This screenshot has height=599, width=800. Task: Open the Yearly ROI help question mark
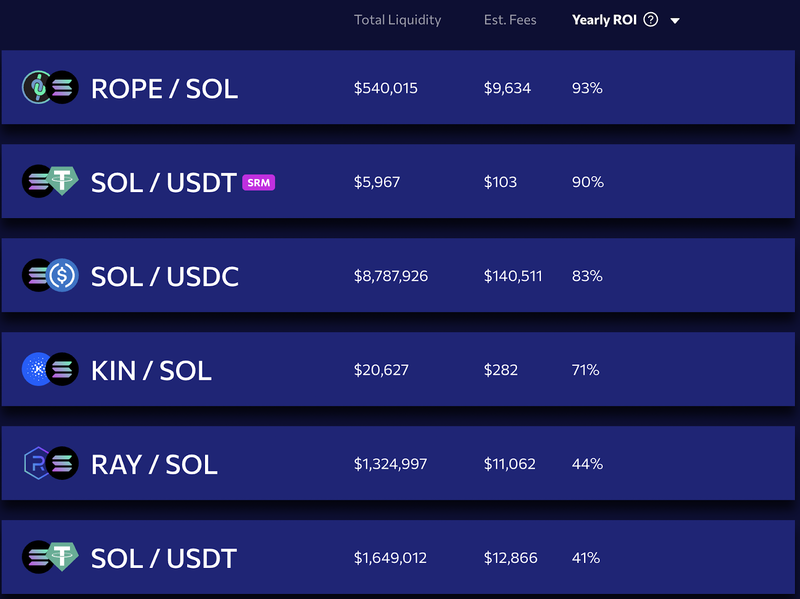pos(650,20)
